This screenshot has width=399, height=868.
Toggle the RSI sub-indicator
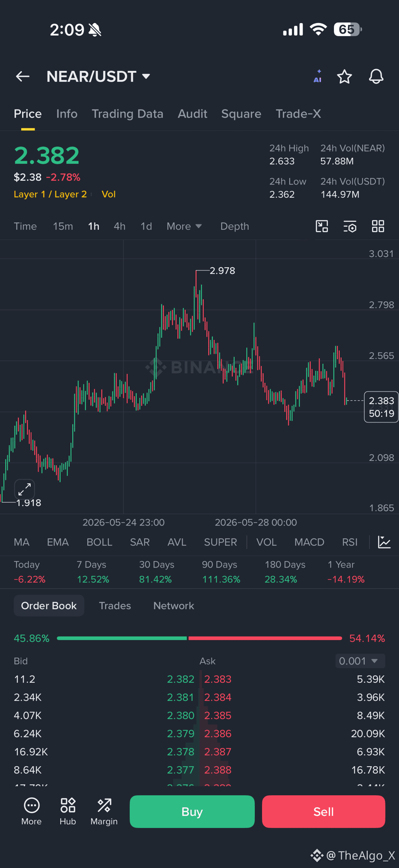pyautogui.click(x=350, y=542)
